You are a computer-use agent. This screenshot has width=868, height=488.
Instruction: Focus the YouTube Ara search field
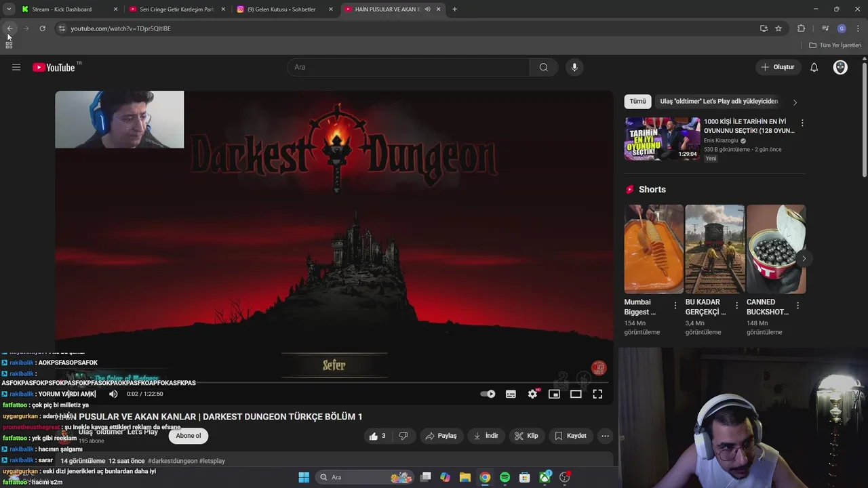[409, 67]
